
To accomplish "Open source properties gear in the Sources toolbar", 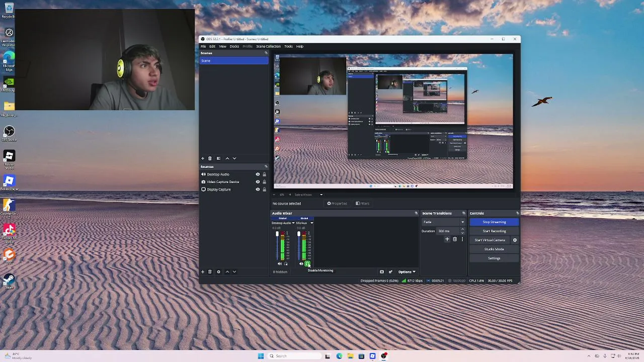I will [x=218, y=271].
